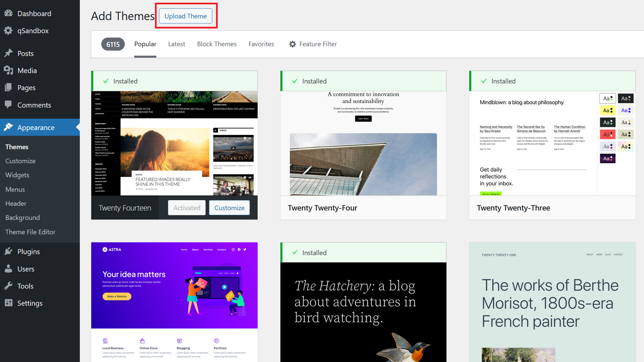
Task: Click the Feature Filter gear icon
Action: (292, 44)
